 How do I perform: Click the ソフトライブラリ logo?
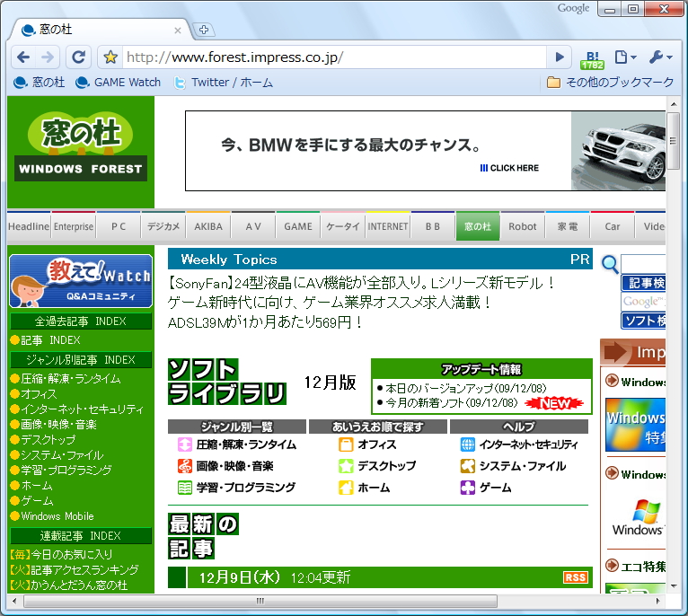click(x=227, y=382)
